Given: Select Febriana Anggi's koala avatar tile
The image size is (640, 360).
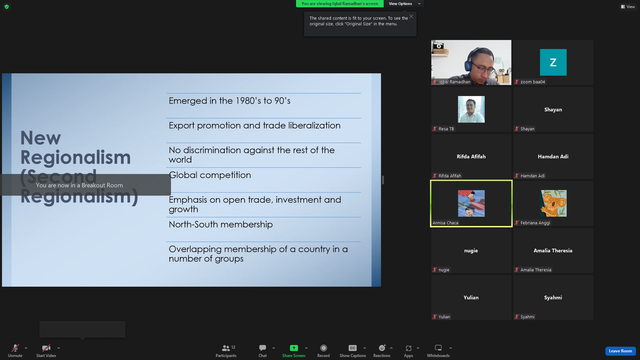Looking at the screenshot, I should 553,203.
